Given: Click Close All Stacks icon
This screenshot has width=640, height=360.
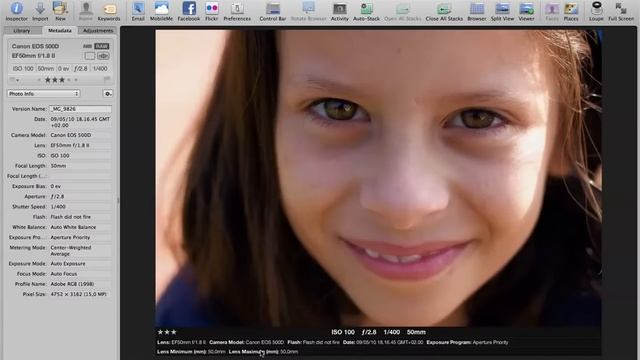Looking at the screenshot, I should coord(444,8).
